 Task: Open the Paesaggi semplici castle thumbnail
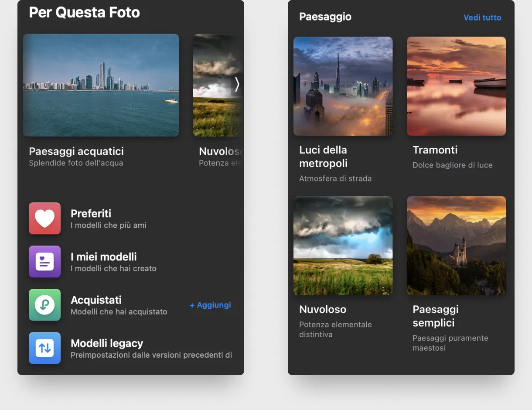(x=456, y=246)
